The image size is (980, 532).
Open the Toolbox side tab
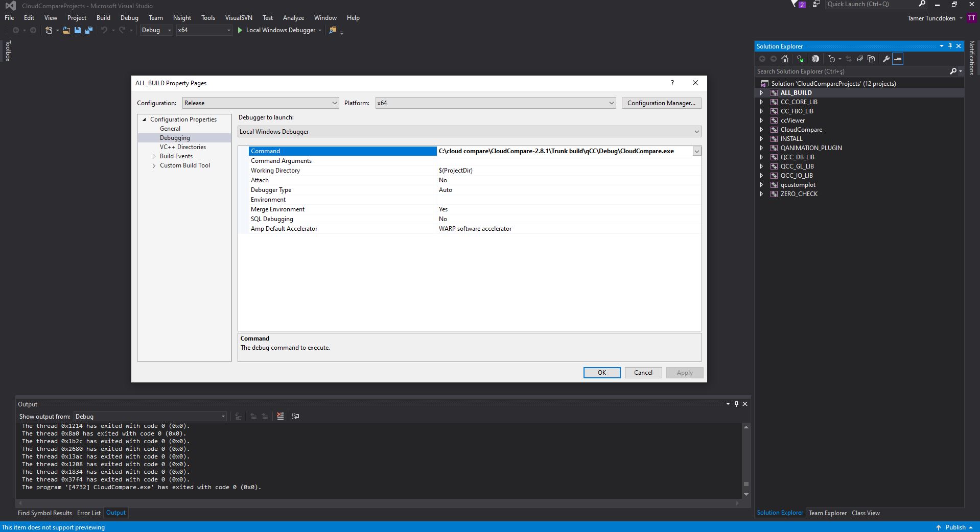pyautogui.click(x=8, y=51)
